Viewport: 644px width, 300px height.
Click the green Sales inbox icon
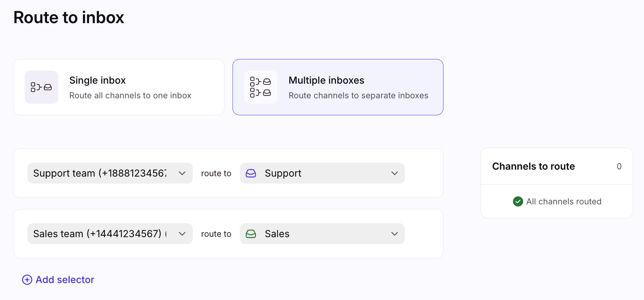[251, 234]
